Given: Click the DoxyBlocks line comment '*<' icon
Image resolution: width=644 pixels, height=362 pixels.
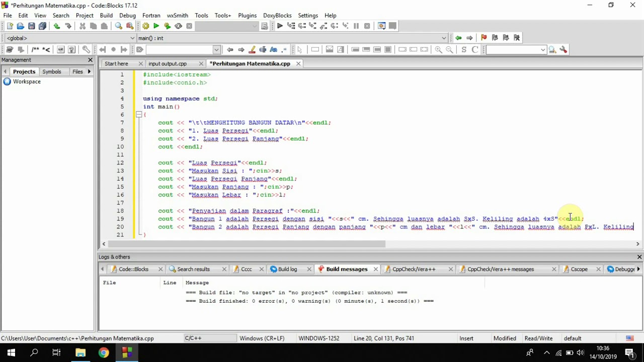Looking at the screenshot, I should [x=46, y=49].
